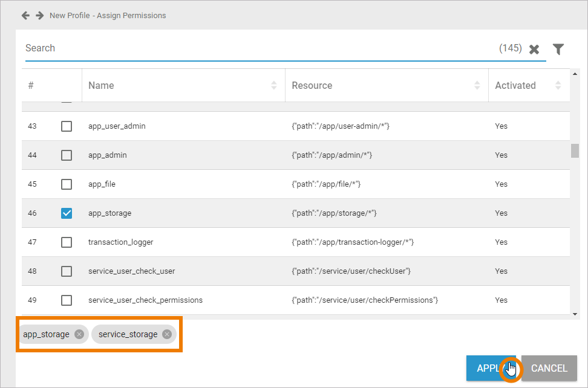The image size is (588, 388).
Task: Sort table by Name column
Action: pos(273,86)
